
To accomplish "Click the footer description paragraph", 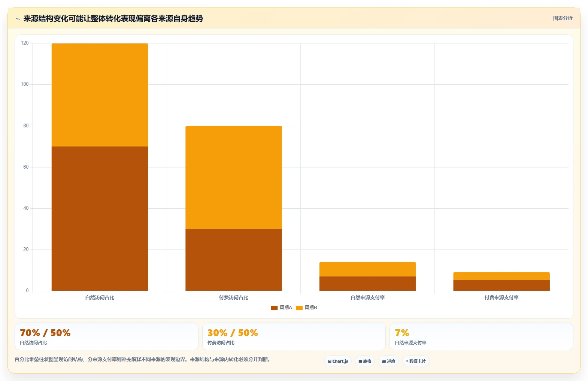I will point(143,359).
